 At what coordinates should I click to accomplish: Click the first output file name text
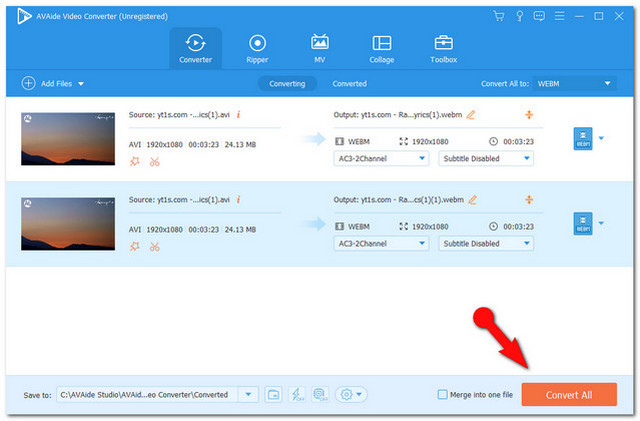398,115
